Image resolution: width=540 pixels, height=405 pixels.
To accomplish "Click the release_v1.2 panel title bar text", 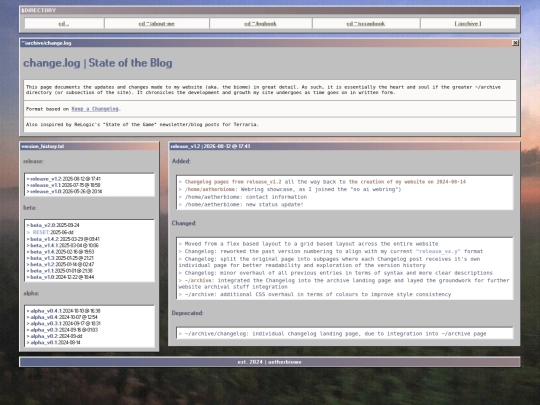I will (210, 146).
